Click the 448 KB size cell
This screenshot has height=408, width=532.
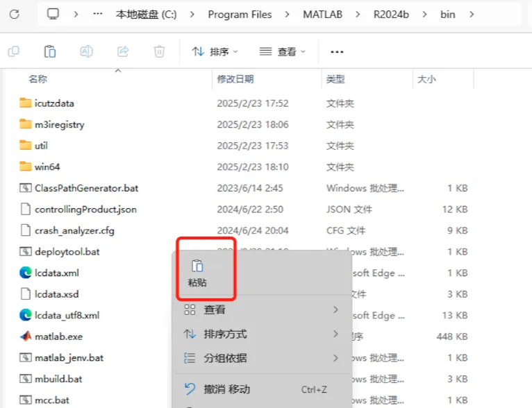[x=452, y=336]
